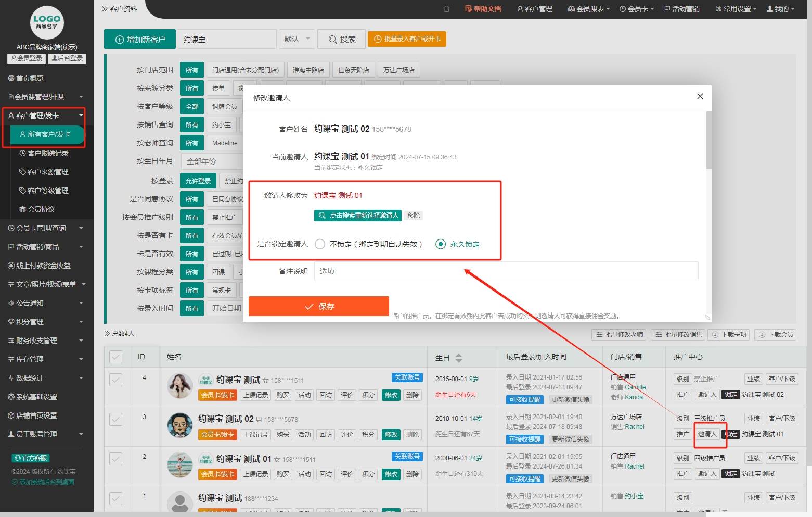Click the 搜索 search button

(x=341, y=39)
